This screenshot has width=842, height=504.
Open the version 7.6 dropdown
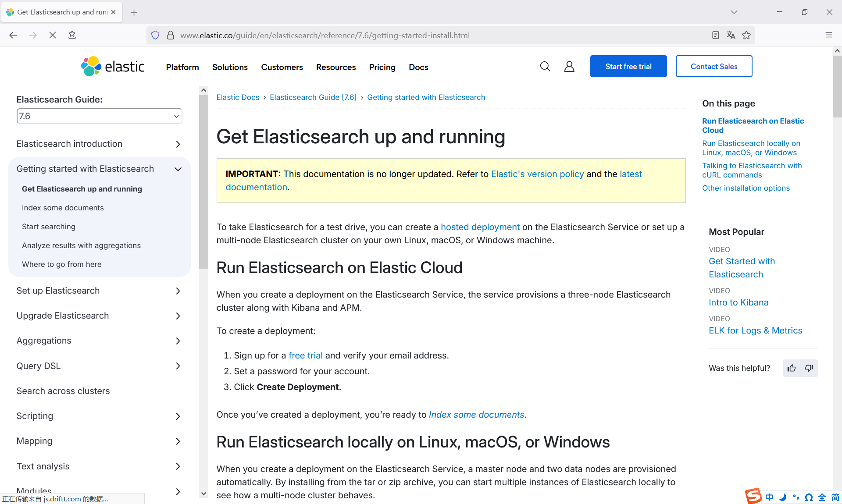tap(99, 116)
